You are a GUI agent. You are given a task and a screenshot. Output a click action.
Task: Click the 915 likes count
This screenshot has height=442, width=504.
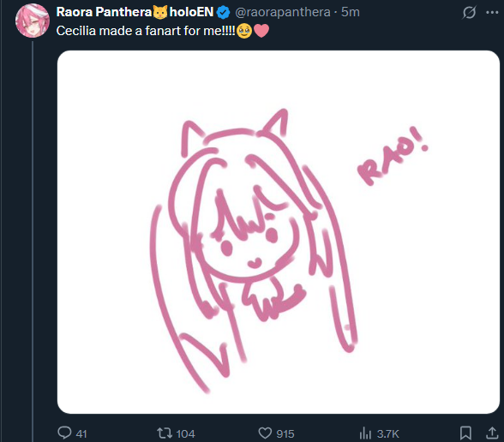[285, 434]
